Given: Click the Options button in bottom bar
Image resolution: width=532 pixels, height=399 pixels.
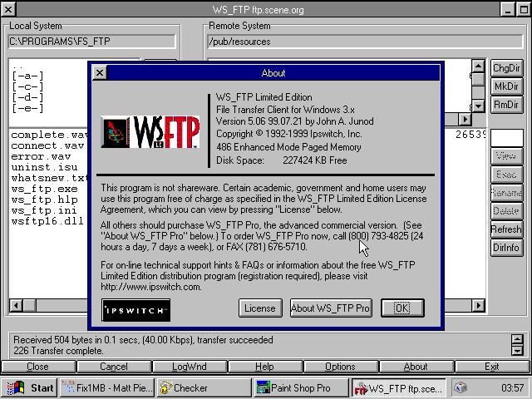Looking at the screenshot, I should (340, 367).
